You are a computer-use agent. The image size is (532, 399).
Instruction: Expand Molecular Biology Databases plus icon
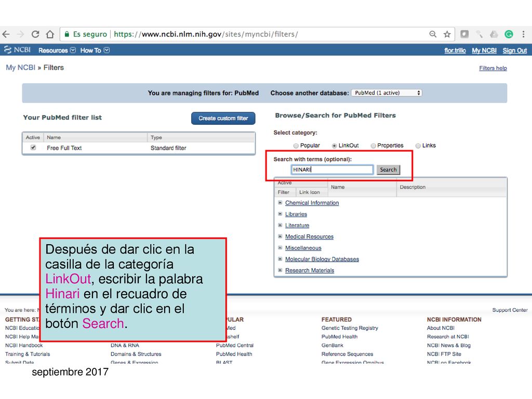(x=280, y=259)
